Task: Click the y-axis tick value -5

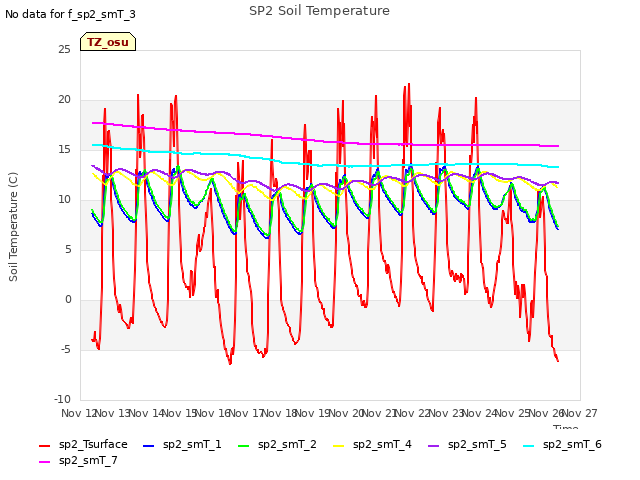Action: (66, 350)
